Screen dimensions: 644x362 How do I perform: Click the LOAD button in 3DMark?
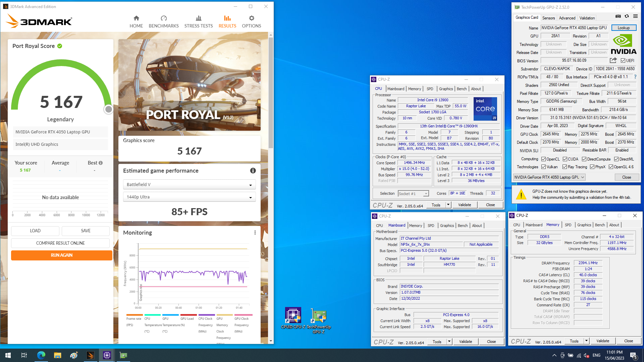35,231
